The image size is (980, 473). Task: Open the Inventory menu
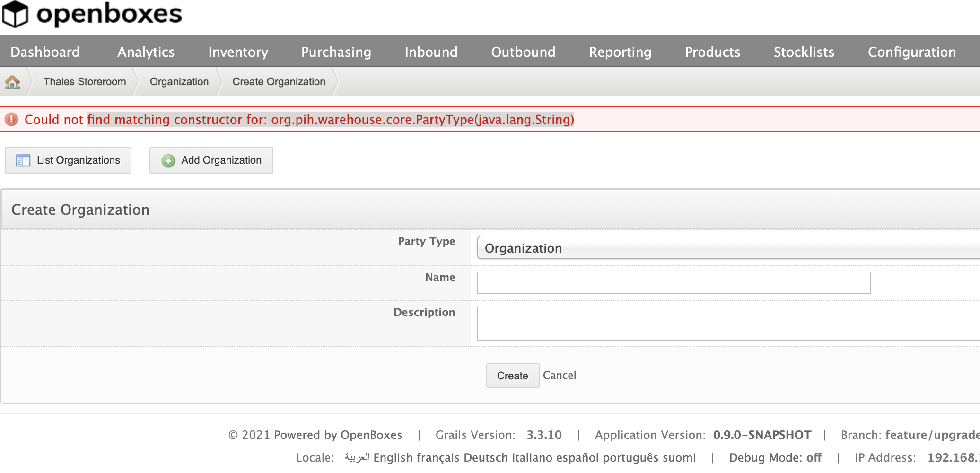click(238, 52)
